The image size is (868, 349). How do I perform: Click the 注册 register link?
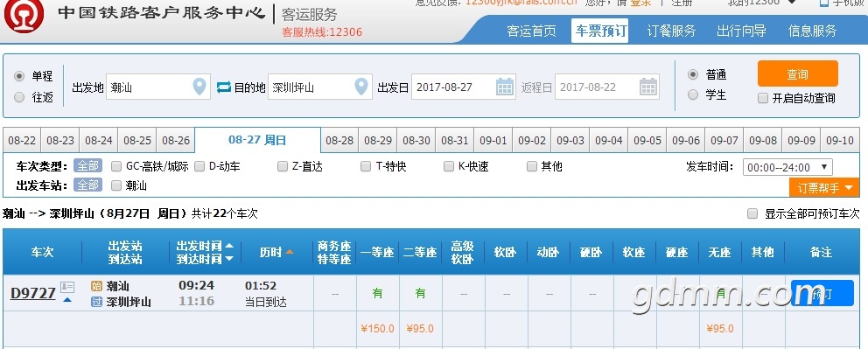pos(682,3)
